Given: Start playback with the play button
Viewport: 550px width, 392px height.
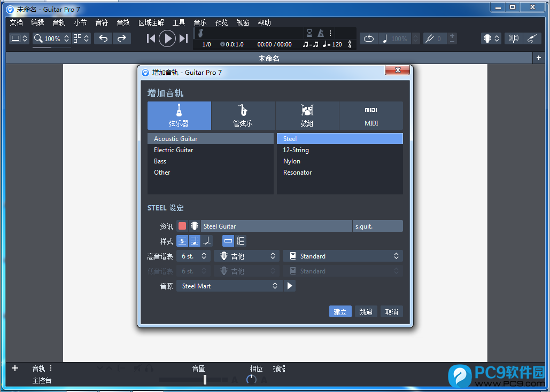Looking at the screenshot, I should pyautogui.click(x=167, y=38).
